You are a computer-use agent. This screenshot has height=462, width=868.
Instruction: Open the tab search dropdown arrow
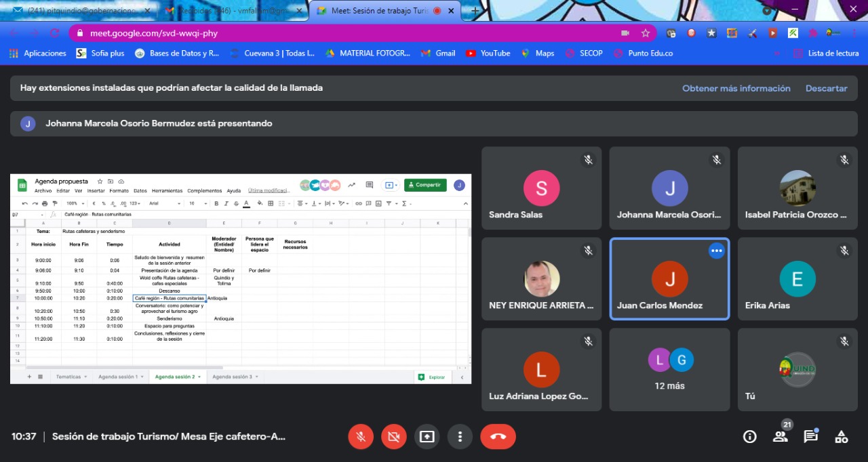click(x=767, y=11)
